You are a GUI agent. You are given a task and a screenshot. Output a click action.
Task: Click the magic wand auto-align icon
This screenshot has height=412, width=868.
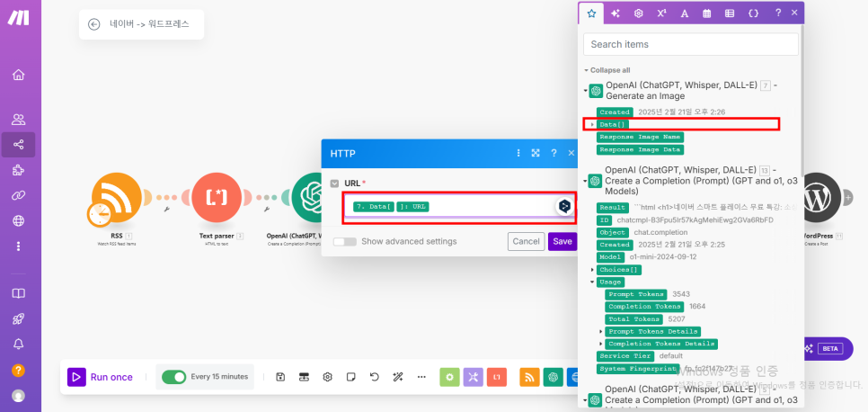(397, 377)
